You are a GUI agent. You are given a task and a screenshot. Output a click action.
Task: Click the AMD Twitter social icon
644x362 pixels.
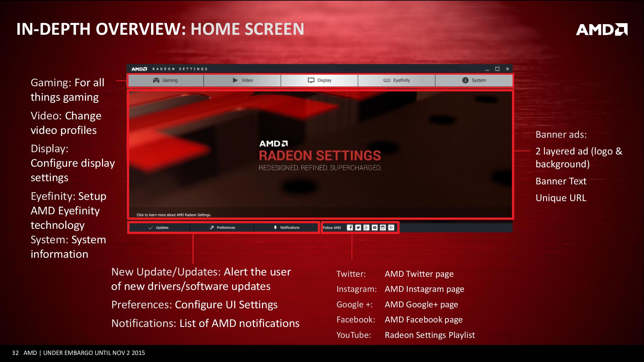click(357, 227)
